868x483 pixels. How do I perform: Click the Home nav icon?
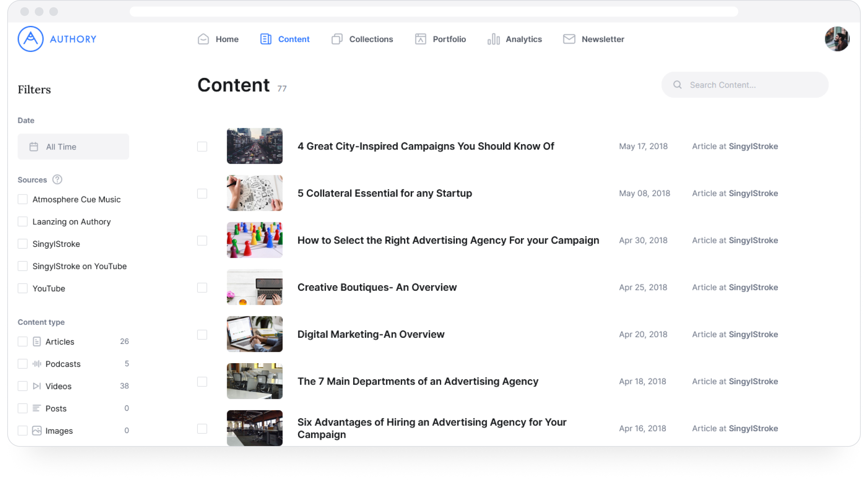[x=203, y=39]
